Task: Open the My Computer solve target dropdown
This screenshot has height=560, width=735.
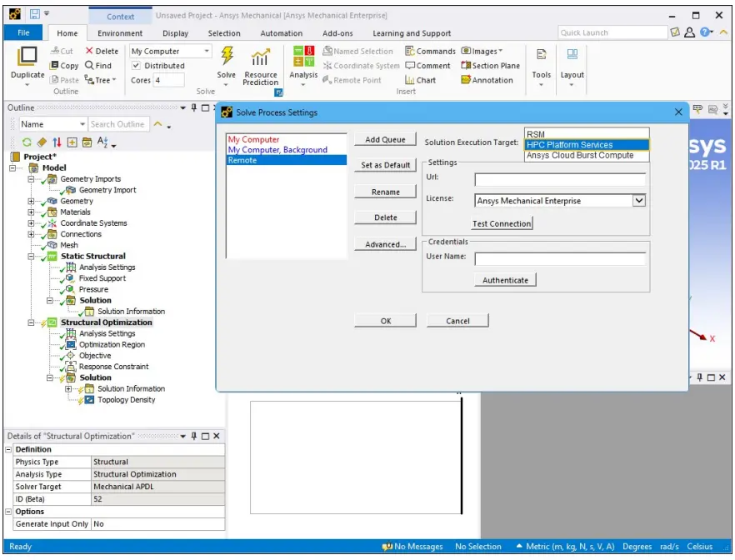Action: (207, 51)
